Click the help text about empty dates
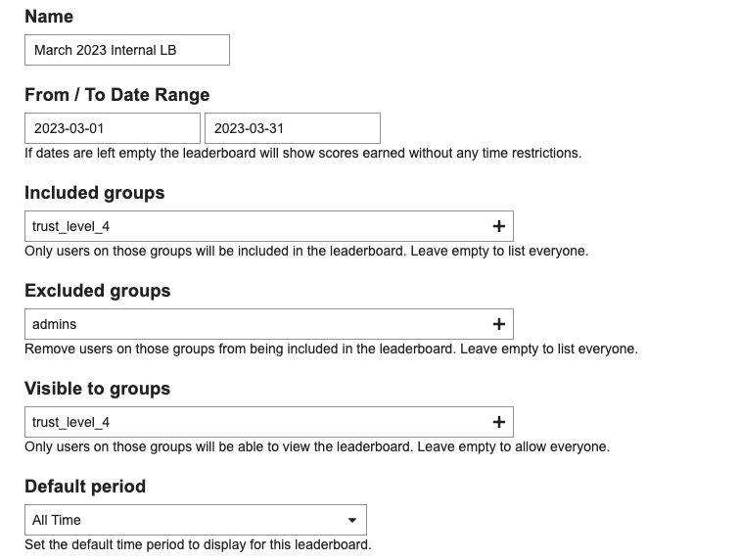 coord(303,153)
